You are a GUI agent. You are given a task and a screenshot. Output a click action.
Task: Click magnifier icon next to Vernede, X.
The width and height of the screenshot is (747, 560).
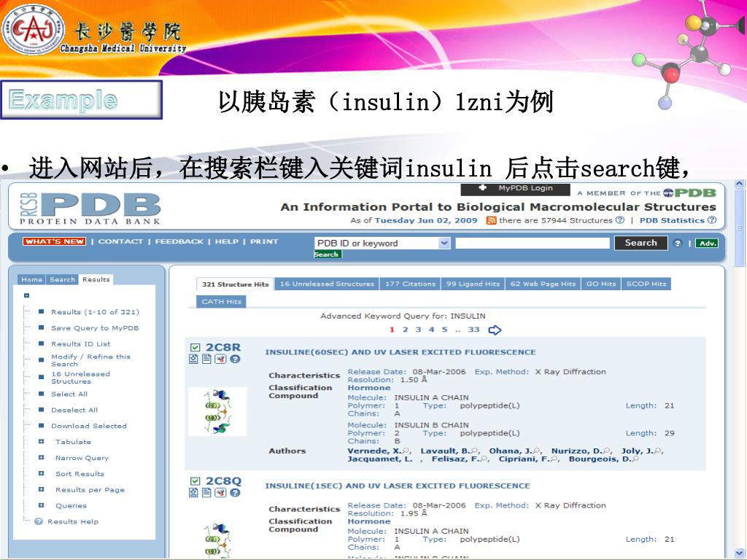[x=406, y=451]
